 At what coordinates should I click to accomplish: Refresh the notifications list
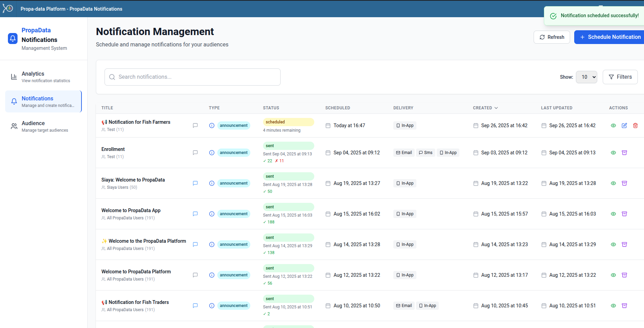click(x=552, y=37)
